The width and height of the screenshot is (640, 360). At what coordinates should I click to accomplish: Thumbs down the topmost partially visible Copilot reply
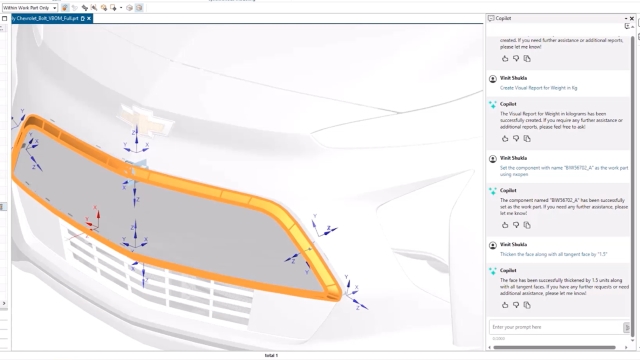click(x=516, y=58)
